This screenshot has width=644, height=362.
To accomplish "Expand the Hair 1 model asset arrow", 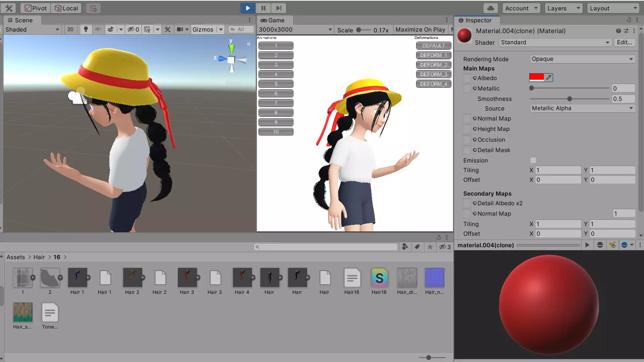I will point(88,277).
